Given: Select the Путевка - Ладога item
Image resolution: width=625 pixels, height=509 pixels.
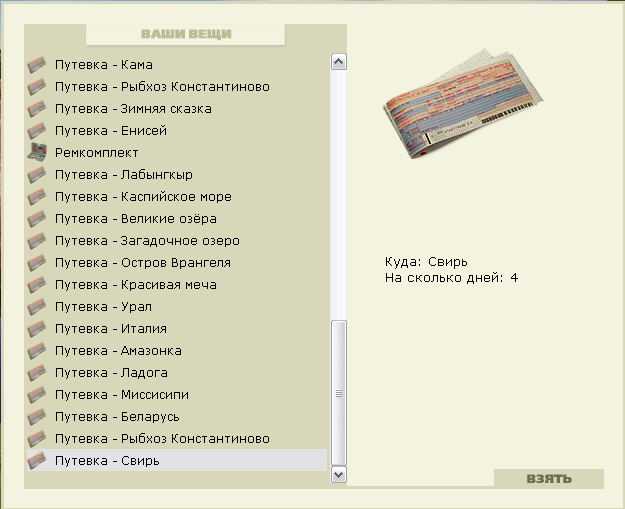Looking at the screenshot, I should coord(177,372).
